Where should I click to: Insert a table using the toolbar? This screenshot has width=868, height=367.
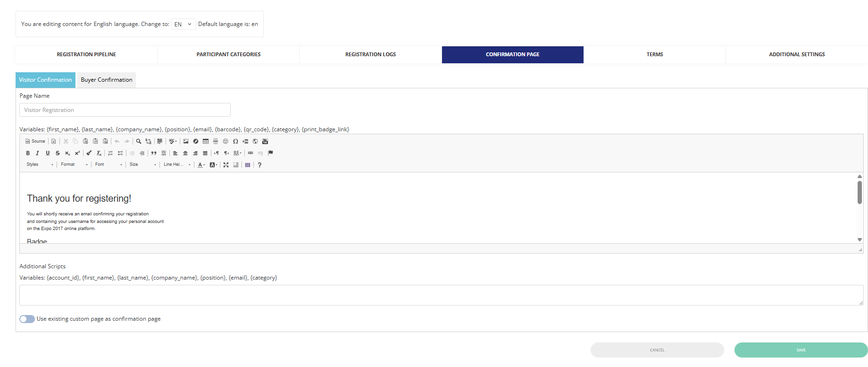(x=206, y=141)
